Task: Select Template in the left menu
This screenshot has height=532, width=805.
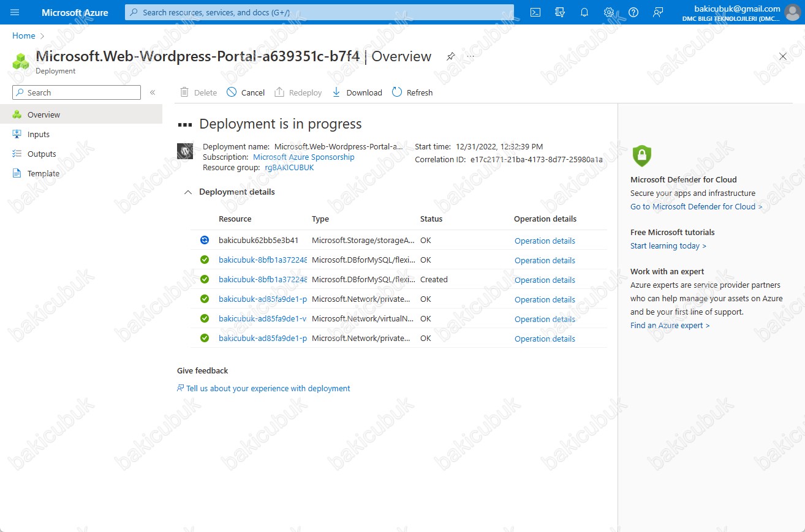Action: [43, 174]
